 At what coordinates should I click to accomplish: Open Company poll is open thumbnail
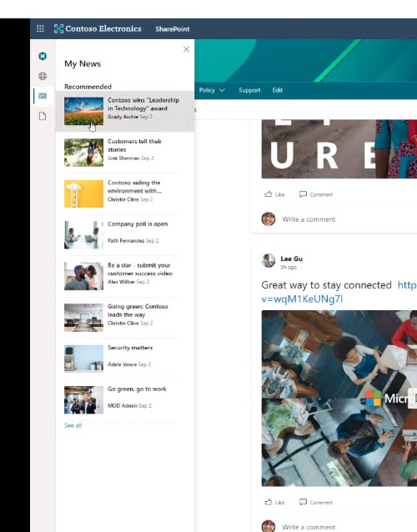point(83,235)
